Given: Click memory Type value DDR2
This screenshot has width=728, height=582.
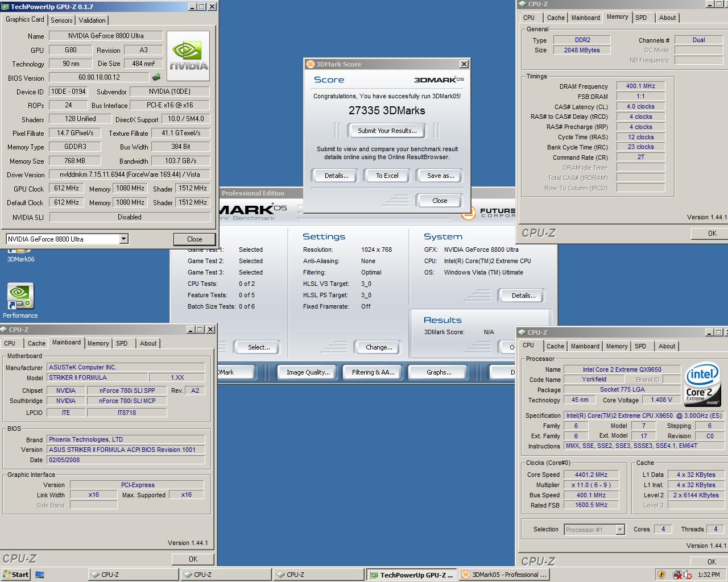Looking at the screenshot, I should [582, 40].
